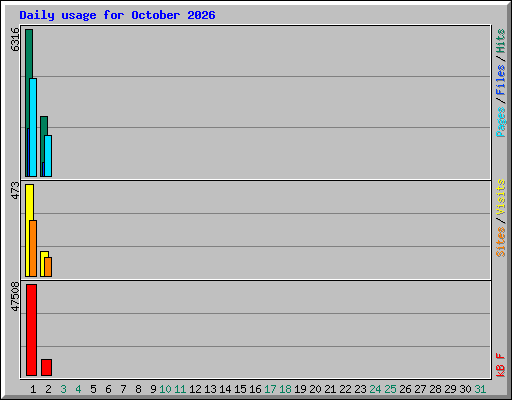Image resolution: width=512 pixels, height=400 pixels.
Task: Click day 7 on the x-axis
Action: click(123, 389)
